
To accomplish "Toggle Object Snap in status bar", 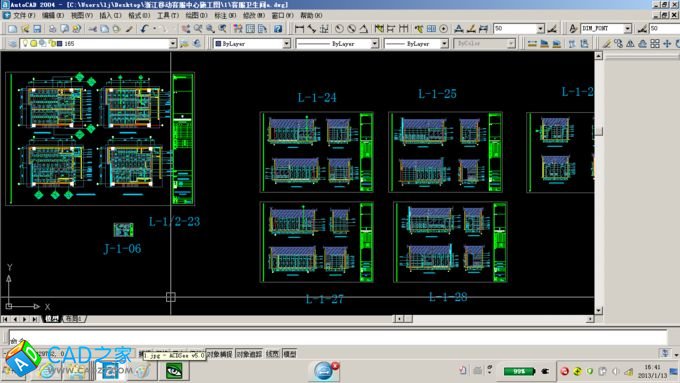I will point(219,354).
